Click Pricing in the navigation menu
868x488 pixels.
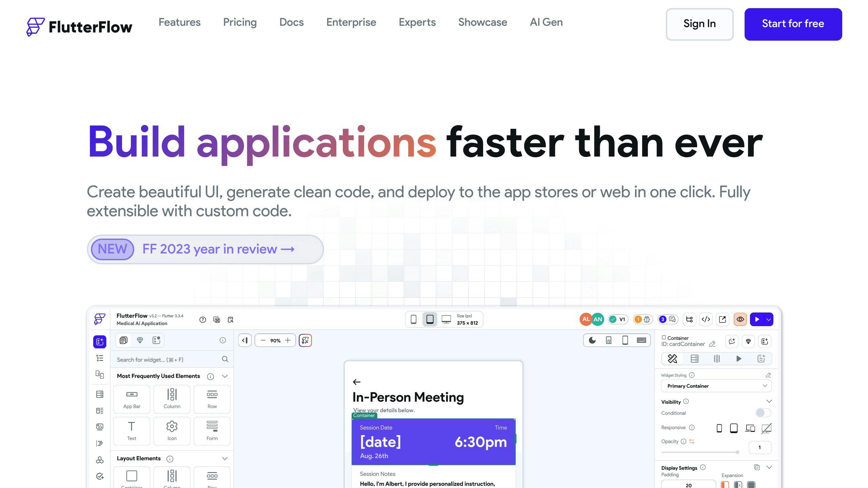[x=240, y=22]
